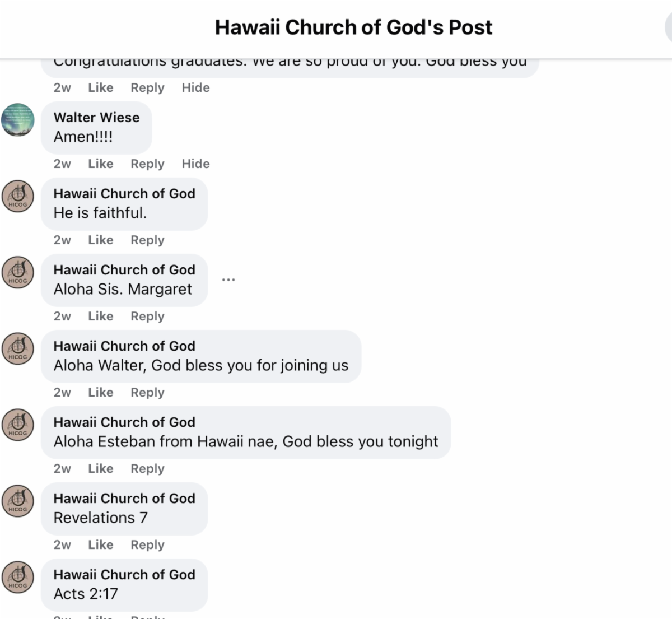Open Walter Wiese's profile name link
Viewport: 672px width, 619px height.
[x=96, y=117]
